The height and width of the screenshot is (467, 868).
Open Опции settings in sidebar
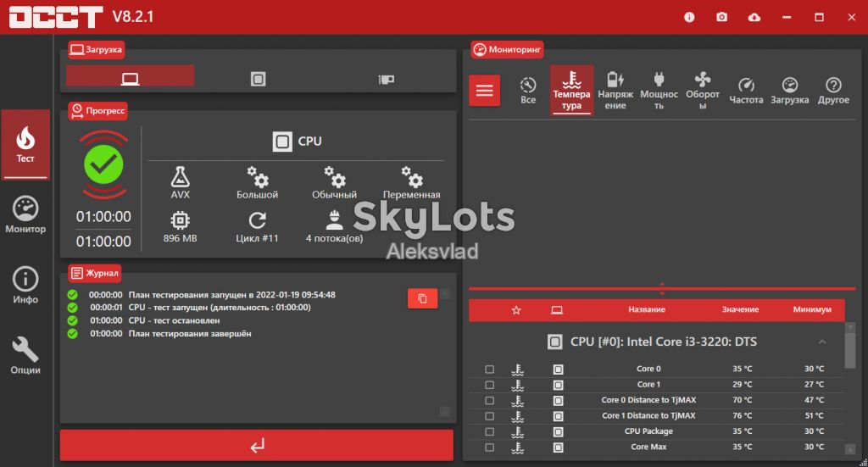[x=25, y=356]
